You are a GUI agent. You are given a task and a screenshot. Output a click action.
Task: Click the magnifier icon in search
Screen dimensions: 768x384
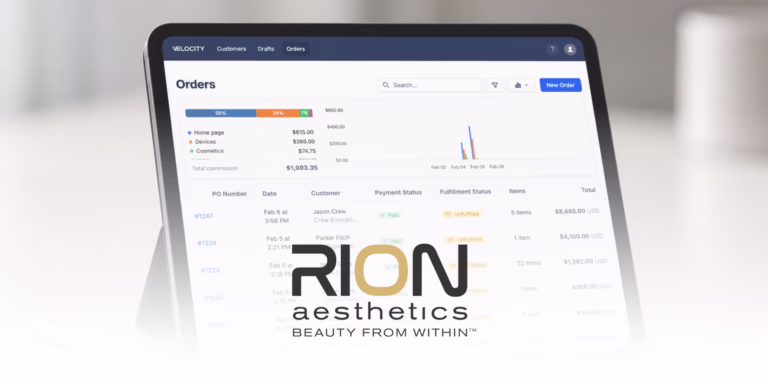[x=386, y=85]
